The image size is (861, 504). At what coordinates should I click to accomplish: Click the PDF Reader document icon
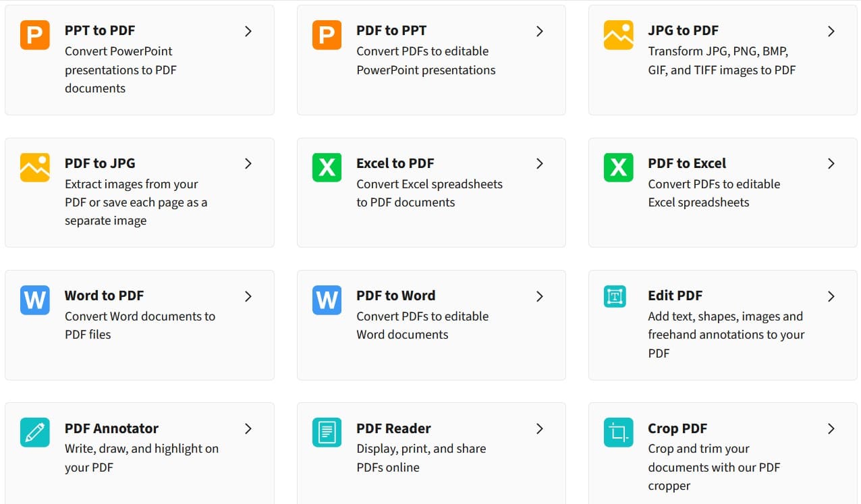click(x=327, y=432)
